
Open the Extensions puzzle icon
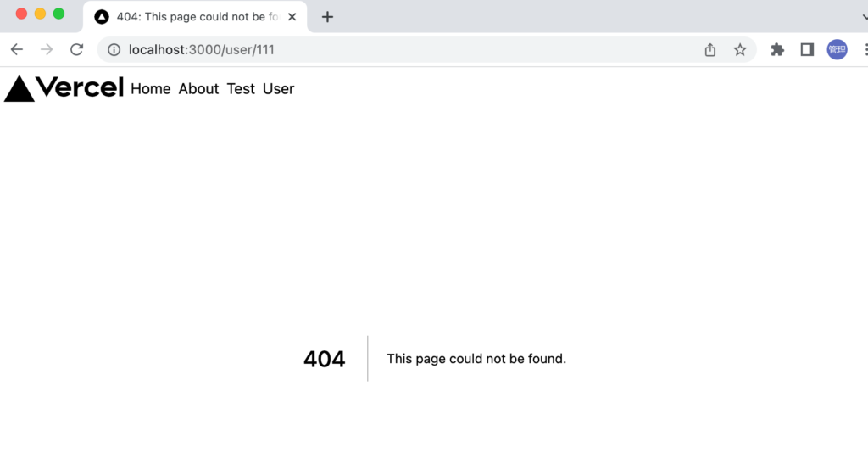[x=777, y=50]
